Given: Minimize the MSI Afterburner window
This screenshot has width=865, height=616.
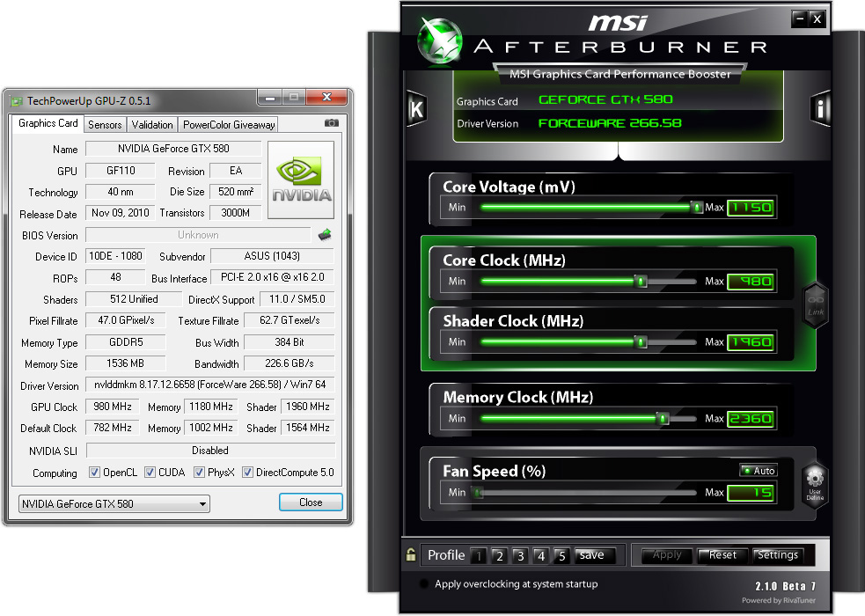Looking at the screenshot, I should click(x=800, y=18).
